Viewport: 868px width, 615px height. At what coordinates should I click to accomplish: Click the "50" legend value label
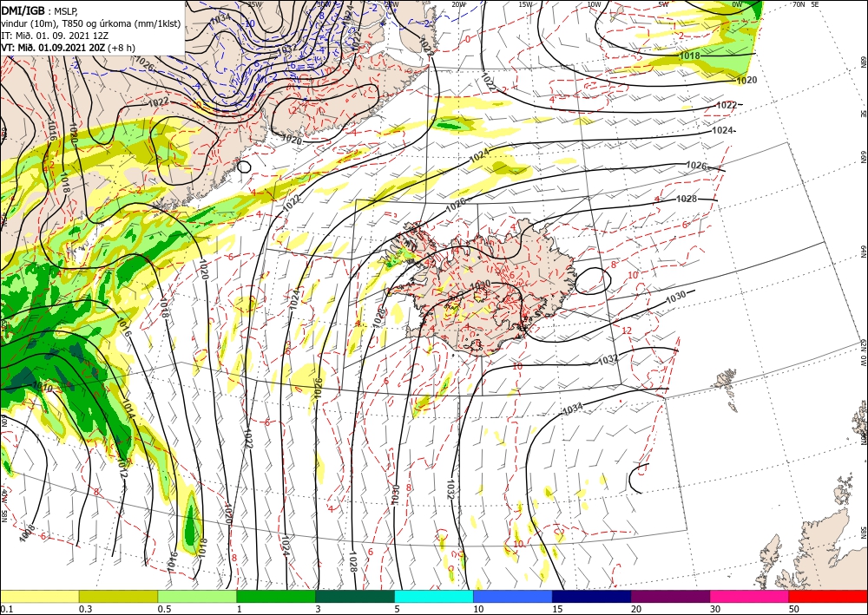click(794, 609)
